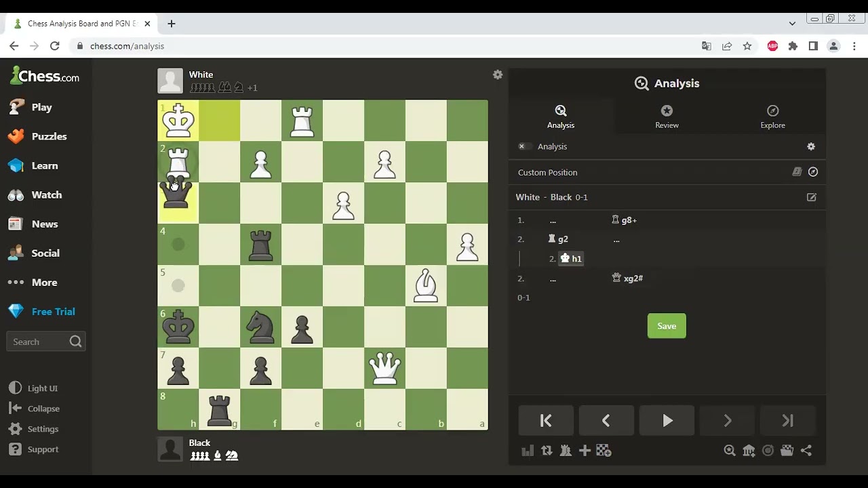The width and height of the screenshot is (868, 488).
Task: Click the plus new game icon
Action: [x=585, y=451]
